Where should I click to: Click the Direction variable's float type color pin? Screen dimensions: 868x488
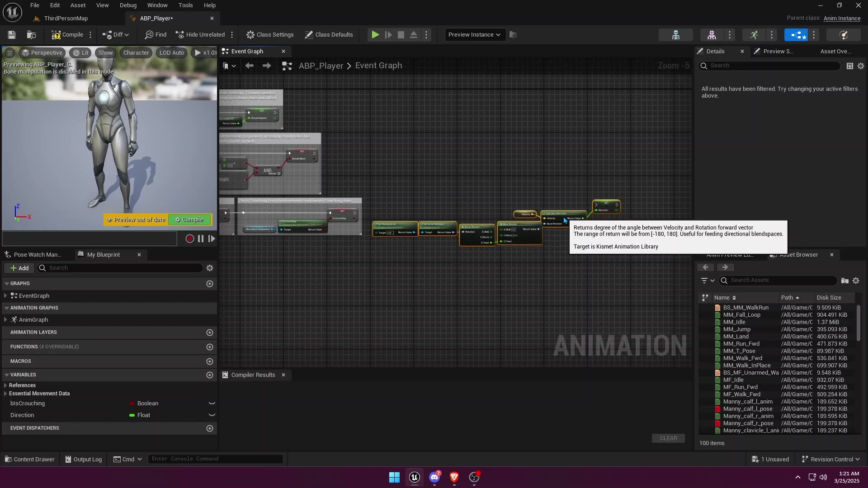click(x=132, y=415)
